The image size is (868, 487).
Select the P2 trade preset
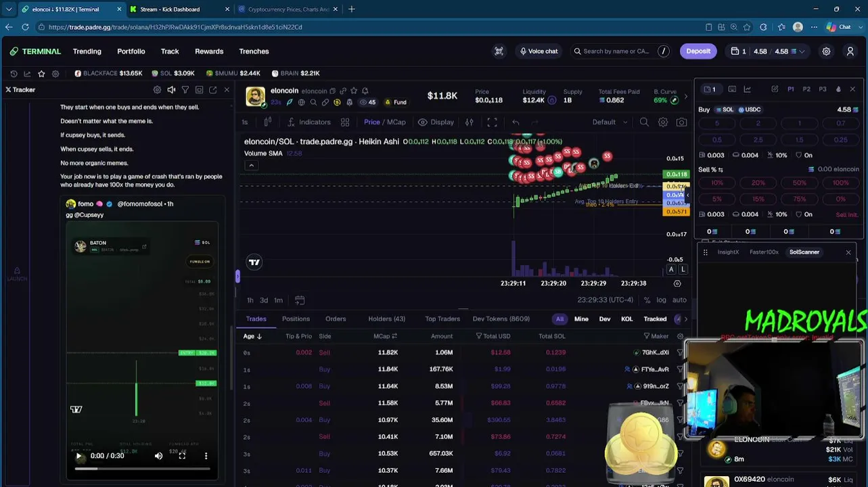806,89
